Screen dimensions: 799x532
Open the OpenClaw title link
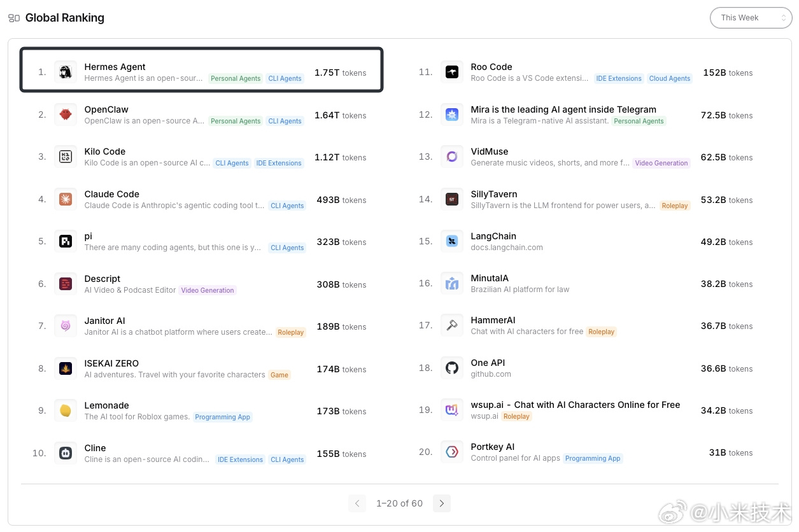point(106,109)
